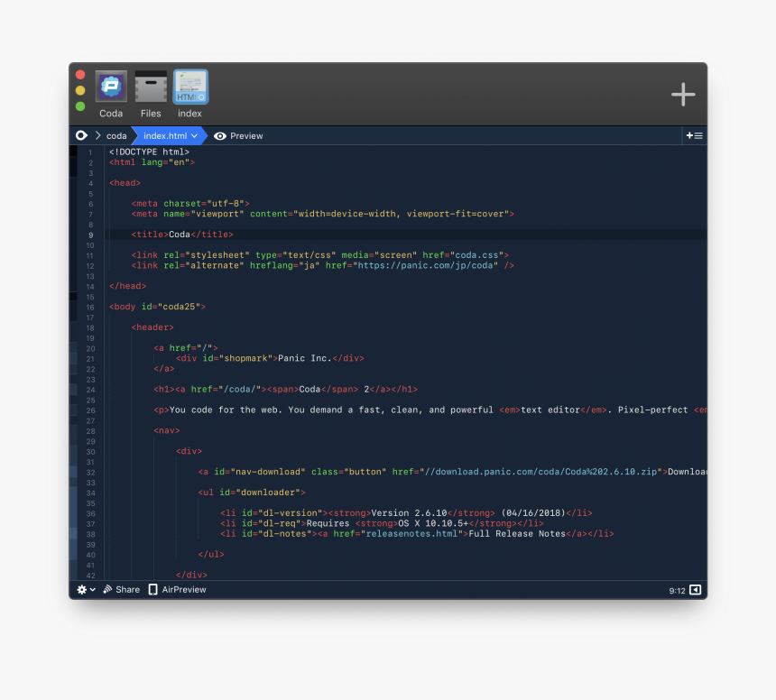Click the gear icon in the status bar

tap(80, 589)
